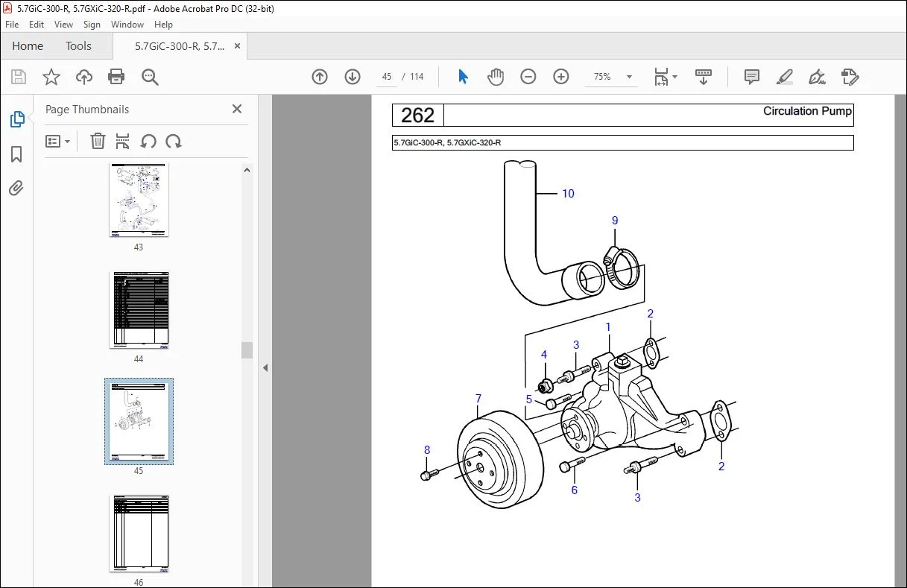907x588 pixels.
Task: Open the Window menu
Action: 127,25
